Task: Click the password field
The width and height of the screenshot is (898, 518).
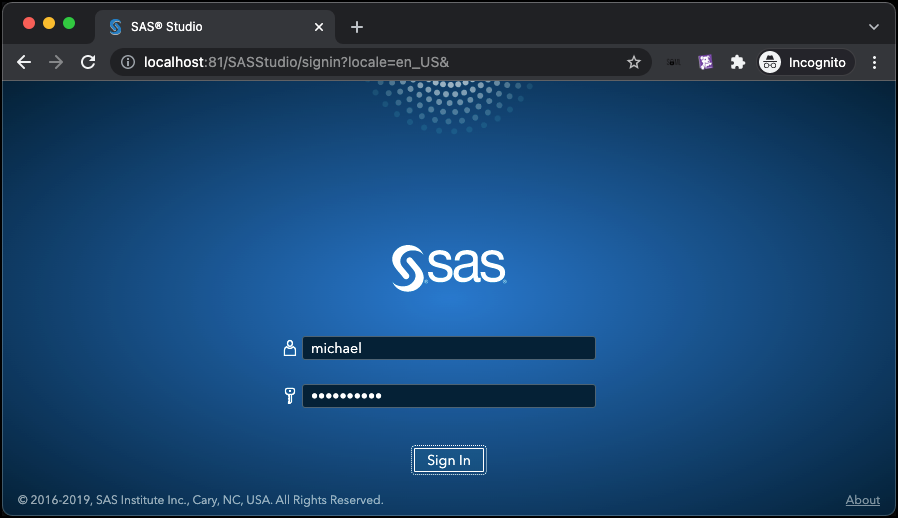Action: (x=448, y=396)
